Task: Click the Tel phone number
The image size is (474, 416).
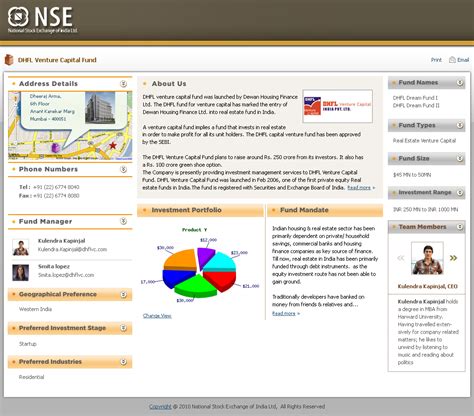Action: pyautogui.click(x=56, y=187)
